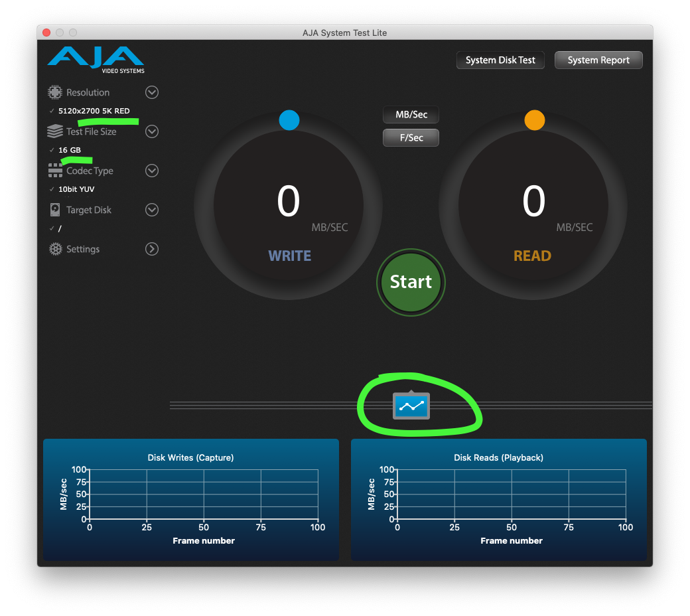Screen dimensions: 690x616
Task: Toggle the graph display icon
Action: (411, 406)
